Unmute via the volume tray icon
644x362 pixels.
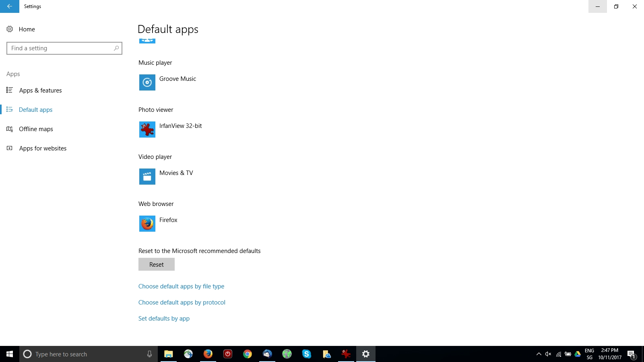[548, 354]
